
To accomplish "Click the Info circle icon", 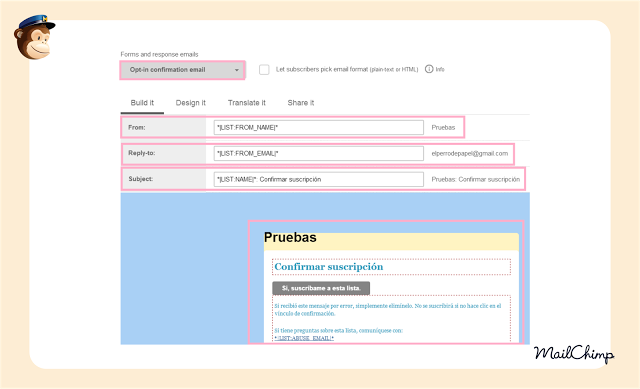I will tap(429, 69).
